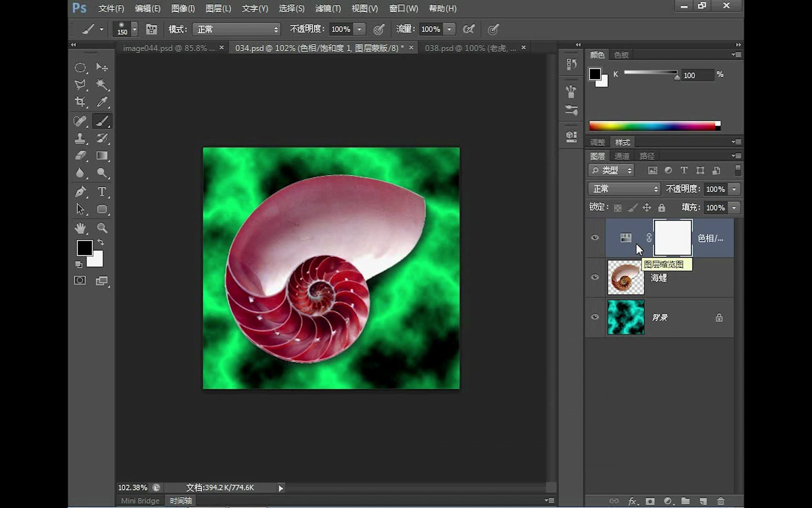Select the Gradient tool
This screenshot has width=812, height=508.
[102, 156]
